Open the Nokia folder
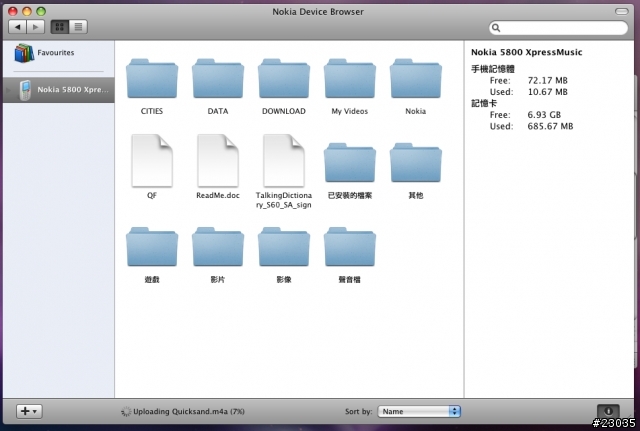This screenshot has width=640, height=431. pos(416,79)
